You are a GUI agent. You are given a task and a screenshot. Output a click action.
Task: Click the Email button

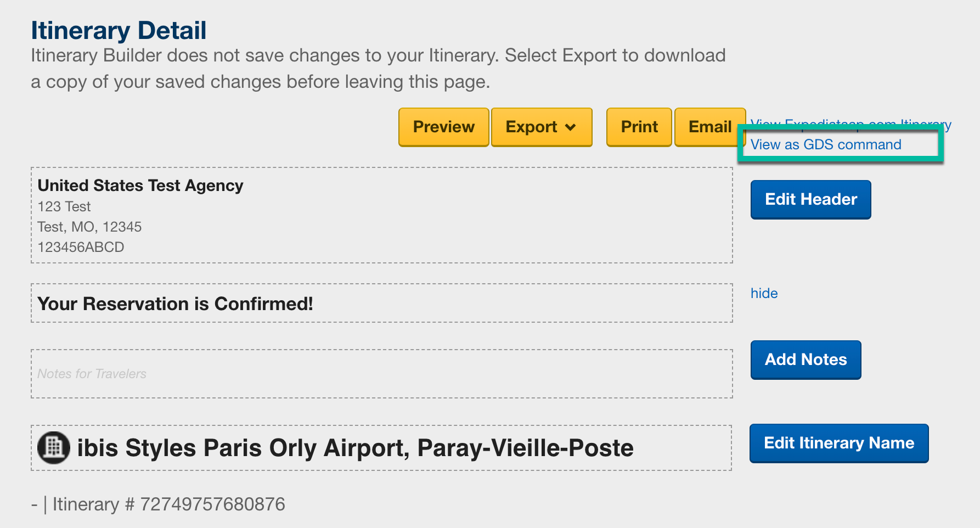709,127
